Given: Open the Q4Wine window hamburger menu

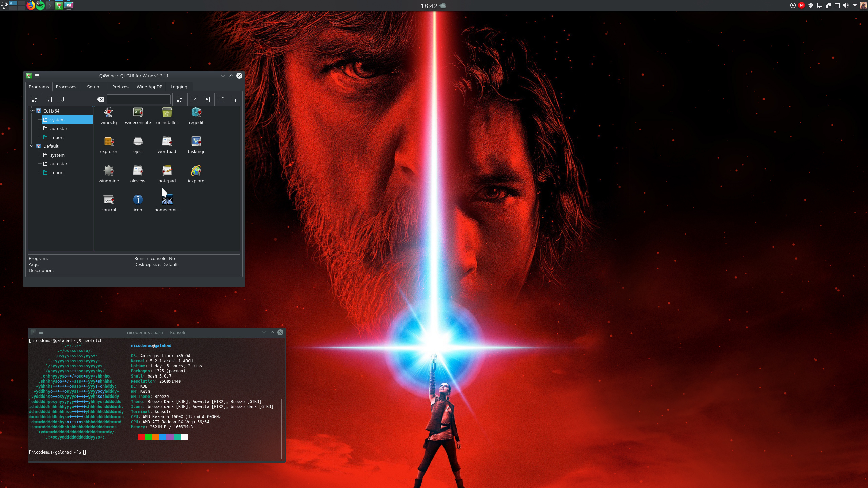Looking at the screenshot, I should (37, 76).
